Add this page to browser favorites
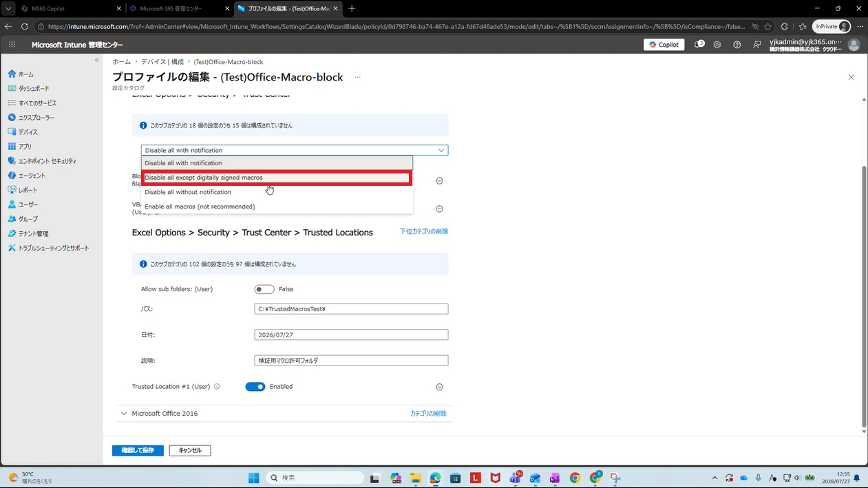 click(x=768, y=27)
